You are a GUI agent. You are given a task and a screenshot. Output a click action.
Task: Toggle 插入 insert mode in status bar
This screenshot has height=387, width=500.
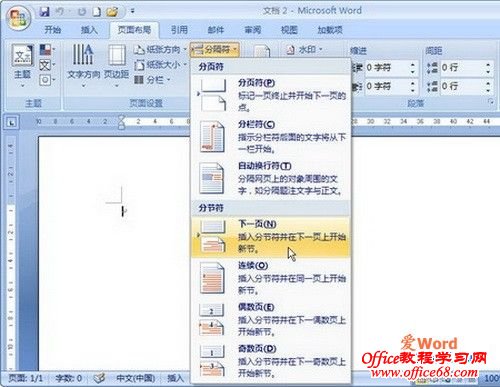[x=176, y=378]
